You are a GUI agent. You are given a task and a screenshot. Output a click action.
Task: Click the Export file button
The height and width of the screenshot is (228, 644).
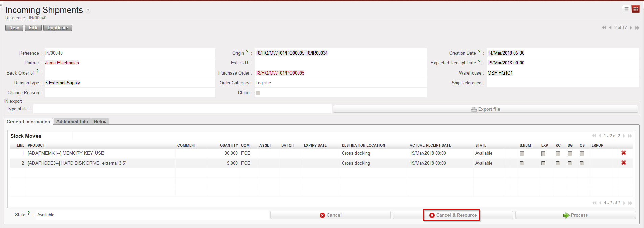[485, 109]
